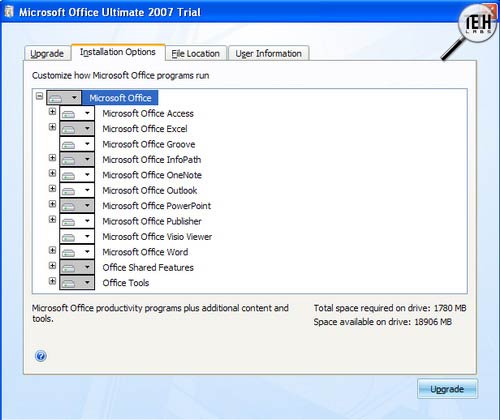The width and height of the screenshot is (500, 420).
Task: Open install option dropdown for PowerPoint
Action: [x=77, y=206]
